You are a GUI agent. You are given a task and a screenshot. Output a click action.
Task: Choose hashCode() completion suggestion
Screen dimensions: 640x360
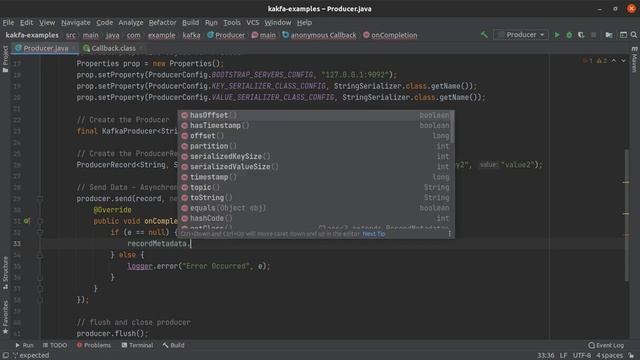[x=316, y=218]
